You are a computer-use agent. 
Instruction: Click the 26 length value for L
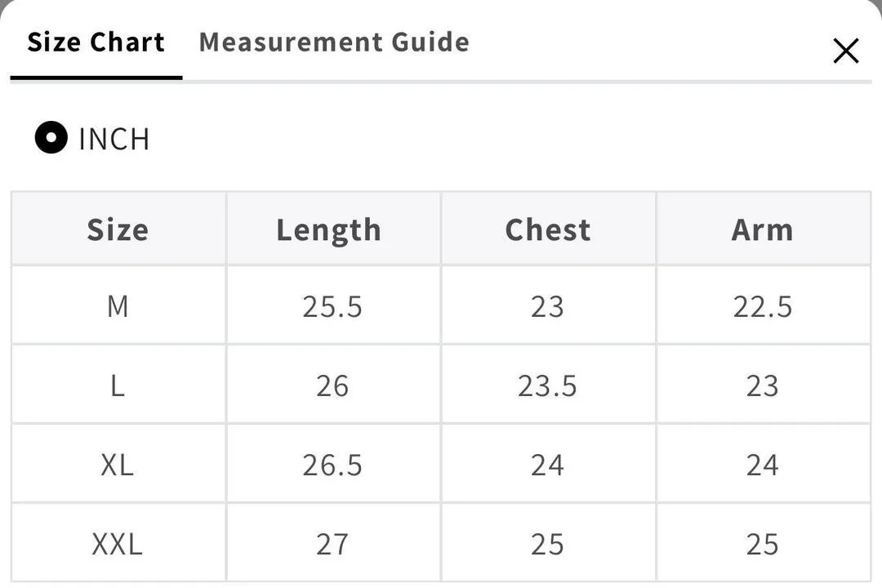[332, 385]
